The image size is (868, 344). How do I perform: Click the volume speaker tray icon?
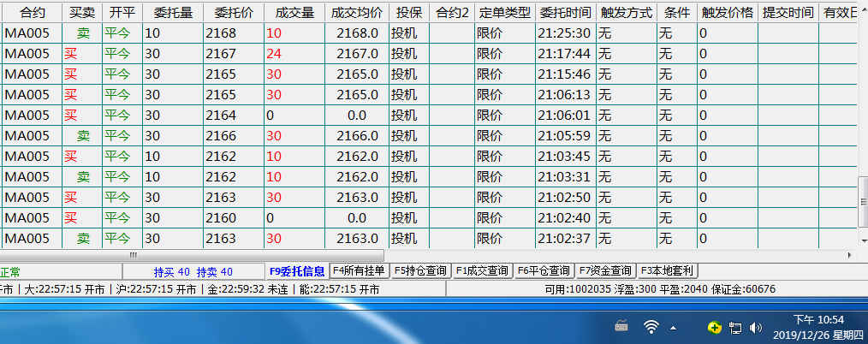point(755,328)
